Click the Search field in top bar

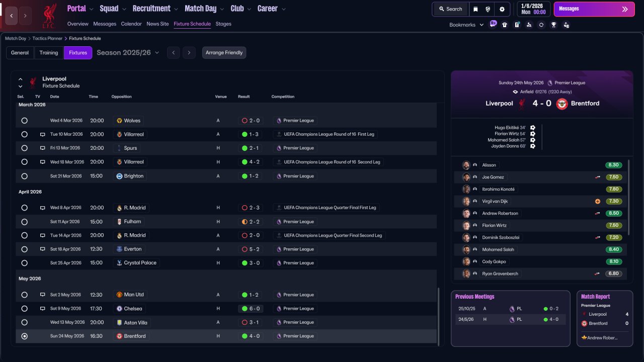(450, 9)
